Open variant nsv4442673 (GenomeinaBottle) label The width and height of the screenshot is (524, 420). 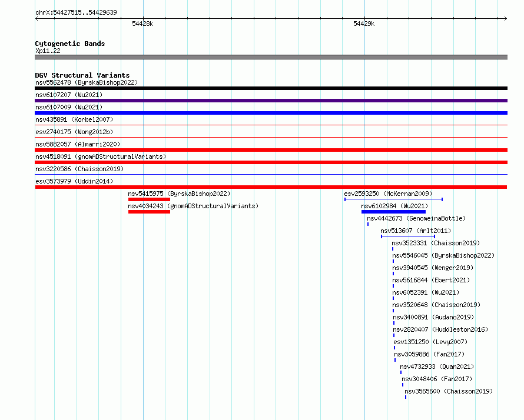416,218
